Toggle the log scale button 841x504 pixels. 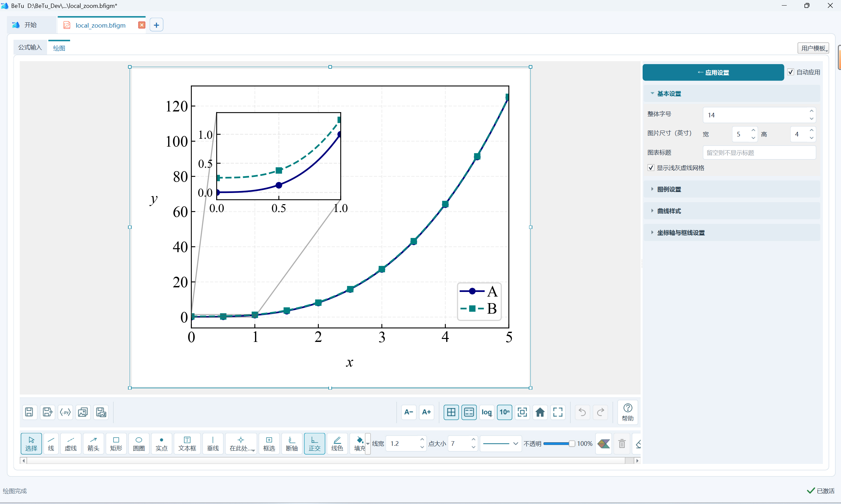(487, 412)
